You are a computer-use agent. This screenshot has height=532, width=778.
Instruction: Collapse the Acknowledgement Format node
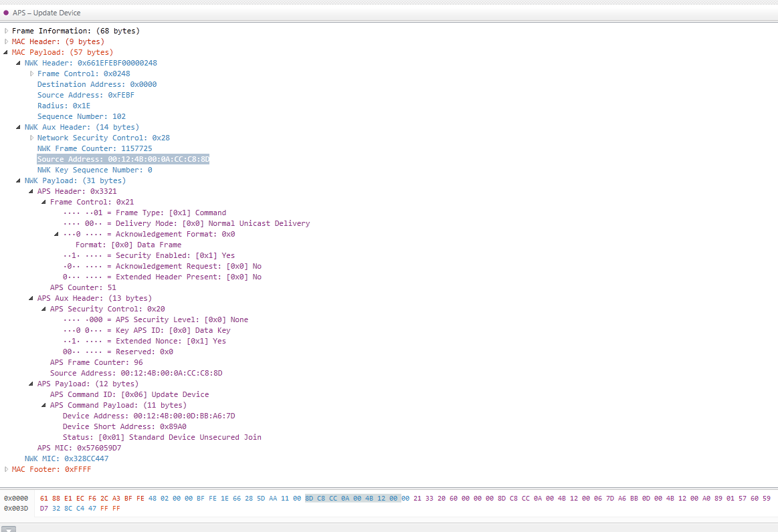pyautogui.click(x=57, y=234)
